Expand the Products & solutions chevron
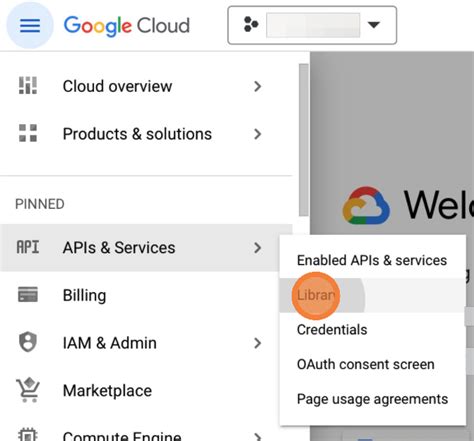 coord(257,134)
